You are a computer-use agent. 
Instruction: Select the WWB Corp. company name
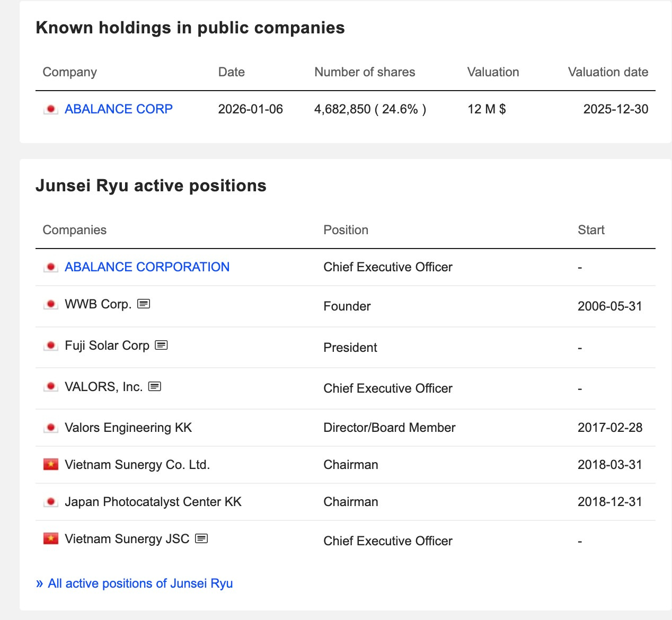(x=98, y=304)
